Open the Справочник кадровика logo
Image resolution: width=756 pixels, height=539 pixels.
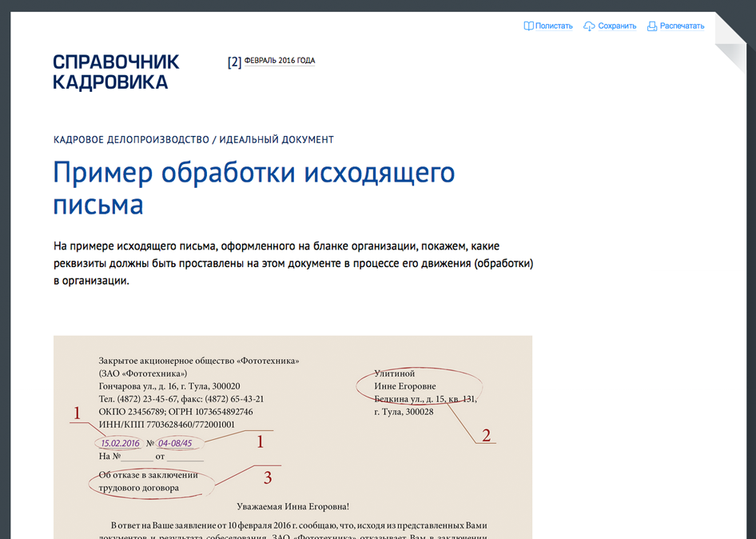[116, 72]
